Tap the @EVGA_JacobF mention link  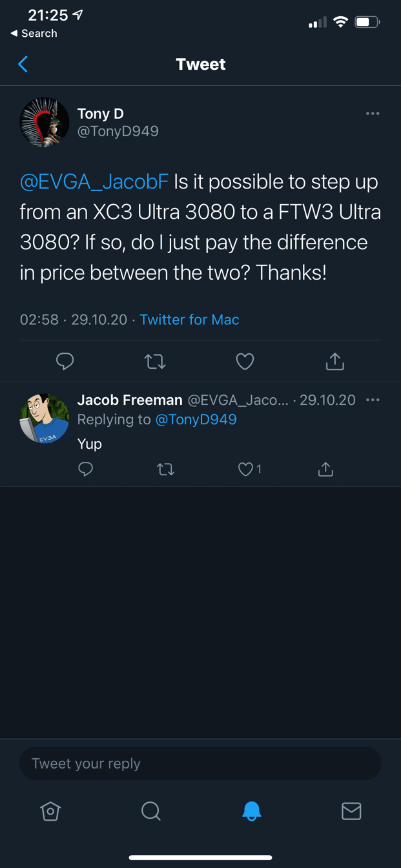94,182
